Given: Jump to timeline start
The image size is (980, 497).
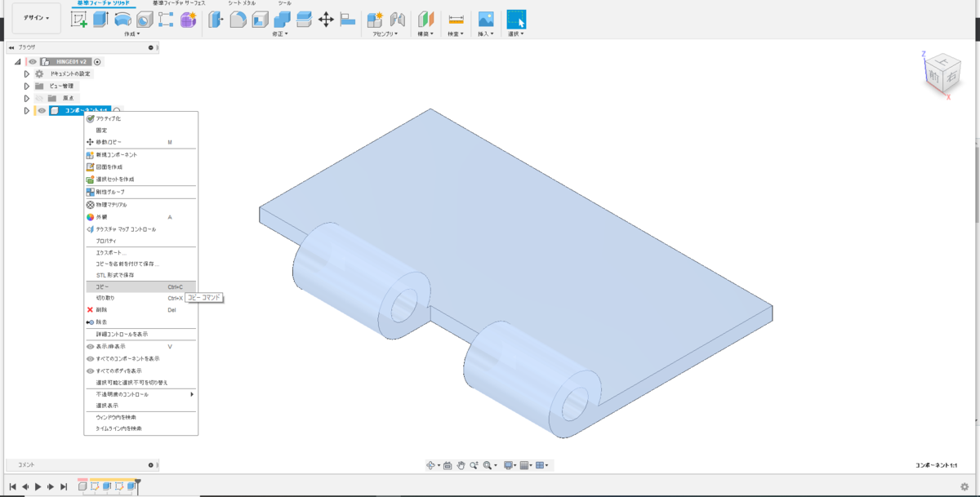Looking at the screenshot, I should coord(12,486).
